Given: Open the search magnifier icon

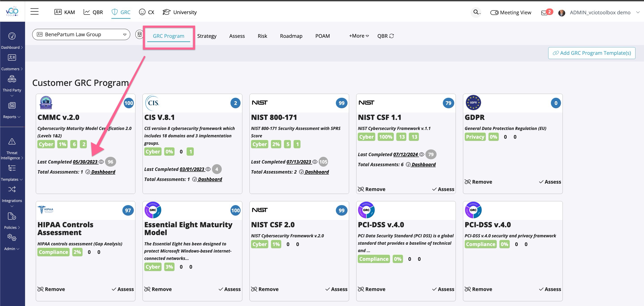Looking at the screenshot, I should pos(476,12).
